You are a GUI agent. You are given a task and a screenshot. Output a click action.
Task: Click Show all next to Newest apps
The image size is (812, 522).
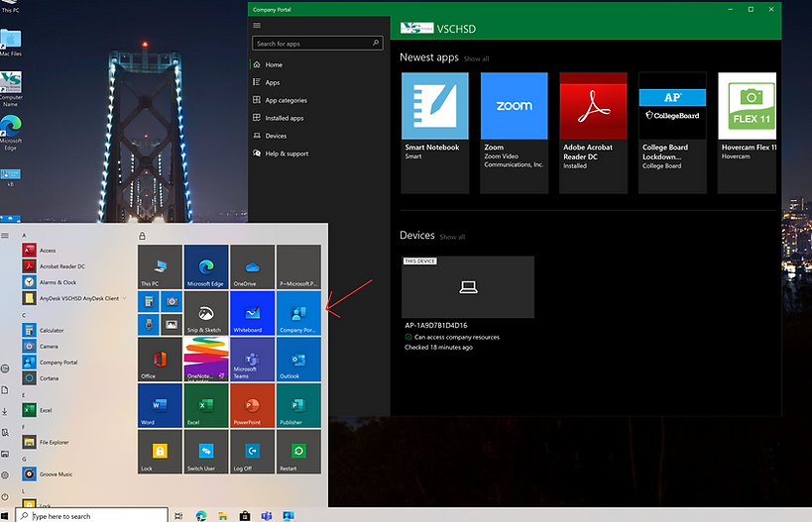[476, 59]
